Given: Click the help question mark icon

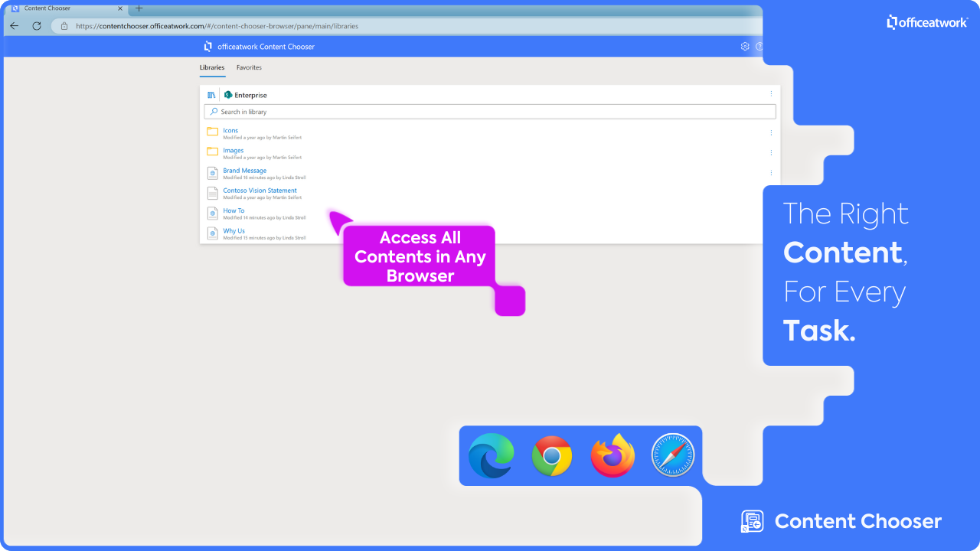Looking at the screenshot, I should [x=759, y=47].
